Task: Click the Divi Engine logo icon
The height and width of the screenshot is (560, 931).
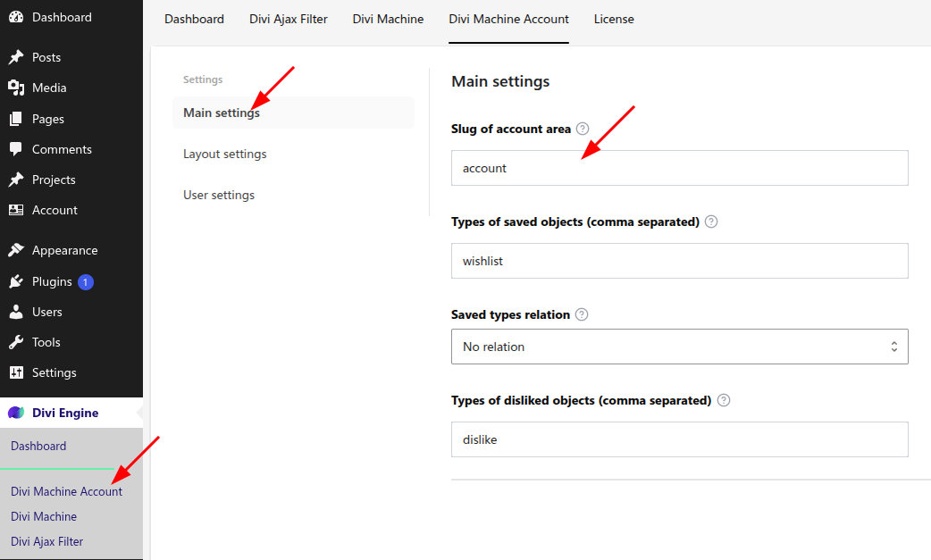Action: 16,413
